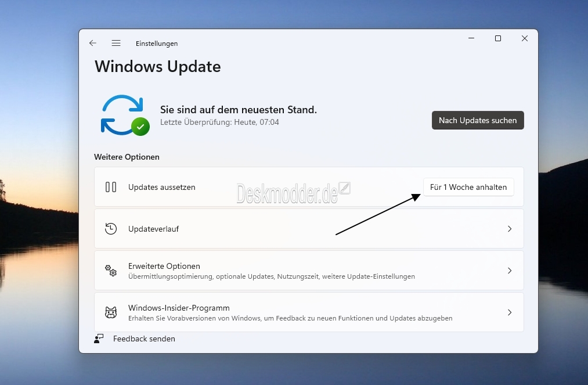
Task: Pause updates with Für 1 Woche anhalten
Action: point(468,187)
